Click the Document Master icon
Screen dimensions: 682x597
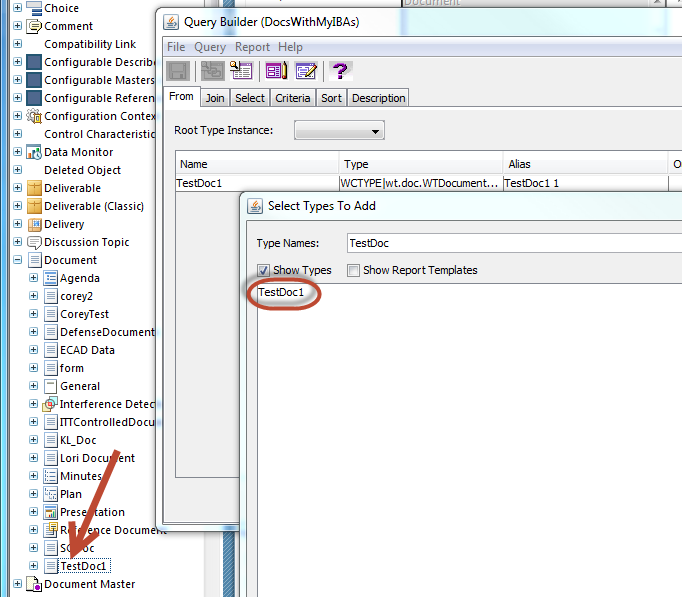(34, 584)
